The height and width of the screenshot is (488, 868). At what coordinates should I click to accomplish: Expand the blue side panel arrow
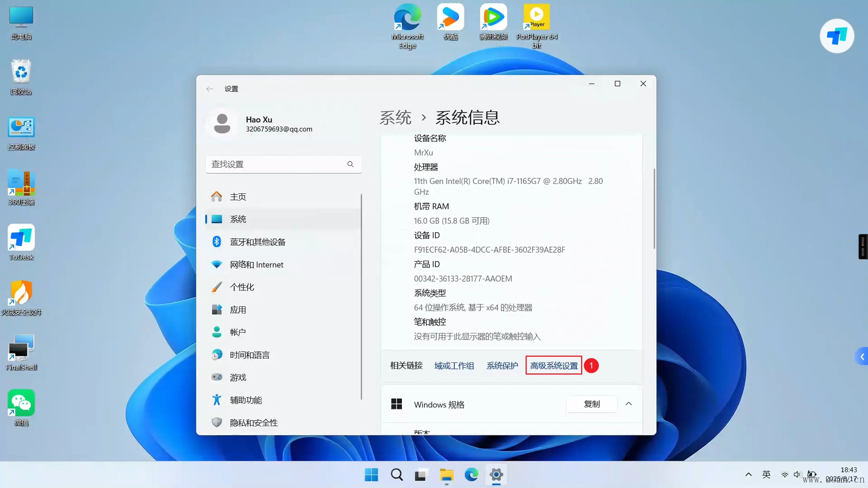pyautogui.click(x=862, y=356)
